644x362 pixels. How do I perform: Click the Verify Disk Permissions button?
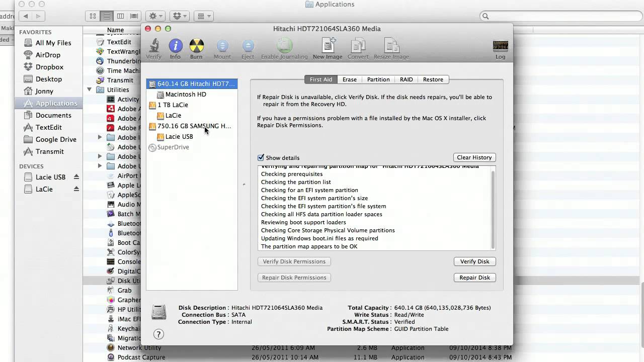[294, 261]
